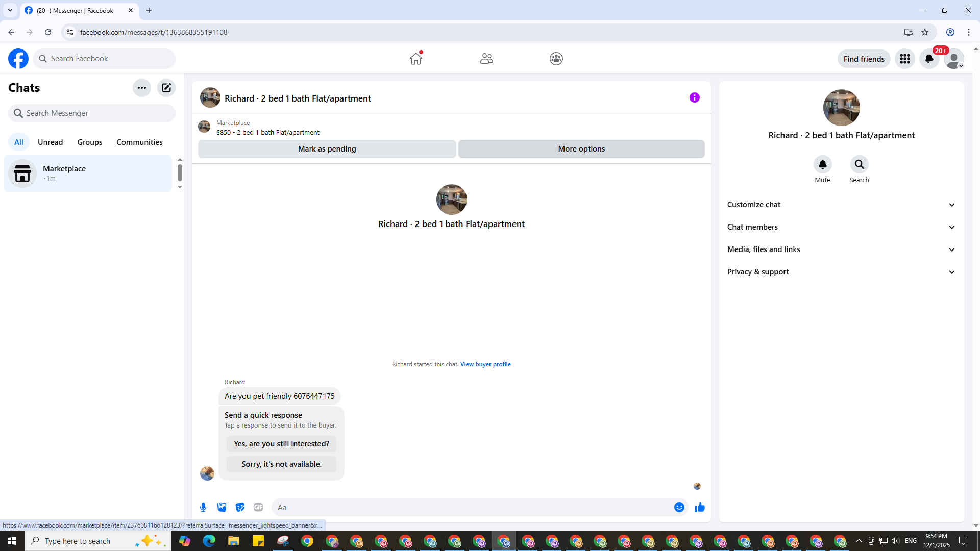Open the $850 2 bed 1 bath listing
Viewport: 980px width, 551px height.
268,132
